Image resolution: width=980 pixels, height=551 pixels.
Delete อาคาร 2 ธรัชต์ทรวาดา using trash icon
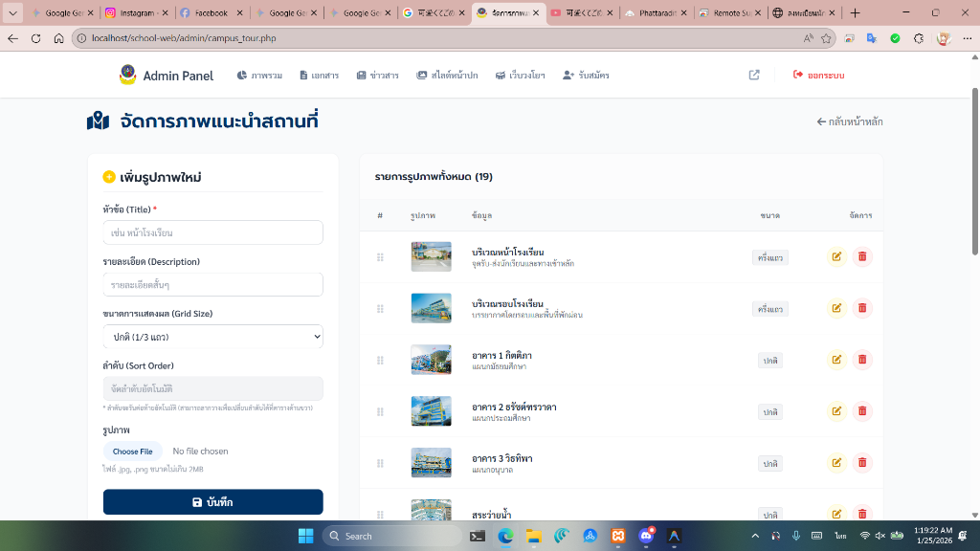click(863, 411)
